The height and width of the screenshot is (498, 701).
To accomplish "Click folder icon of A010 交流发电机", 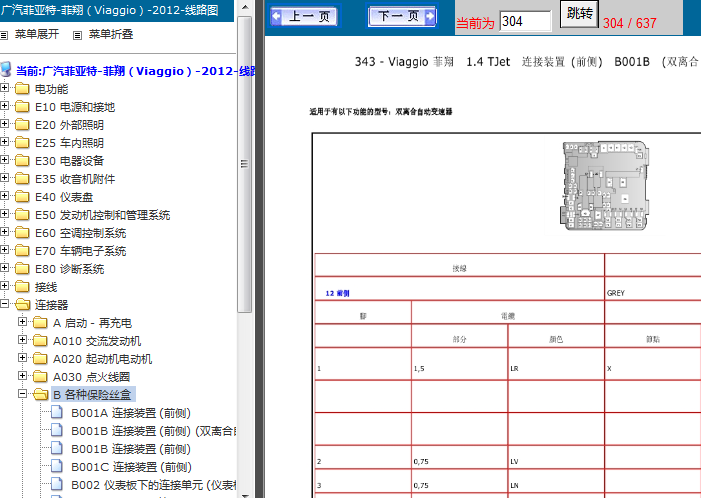I will tap(40, 341).
